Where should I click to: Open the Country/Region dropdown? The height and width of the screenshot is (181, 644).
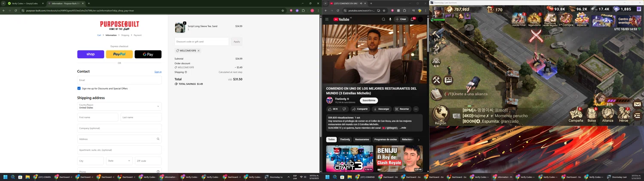pyautogui.click(x=119, y=106)
